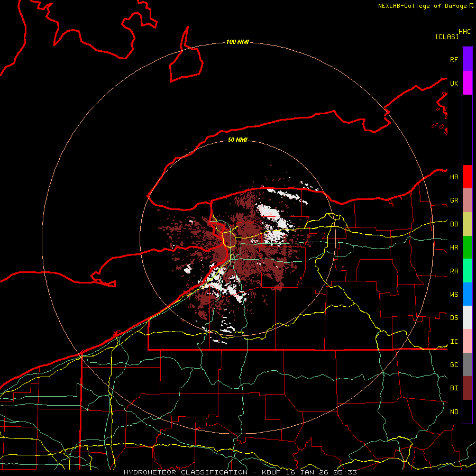Click the GR legend label
This screenshot has width=476, height=476.
click(454, 200)
